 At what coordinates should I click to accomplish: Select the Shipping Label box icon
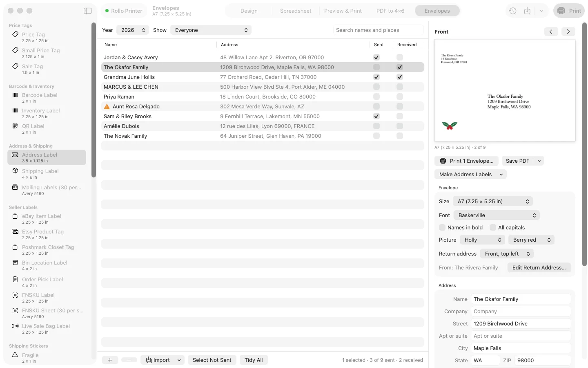(15, 171)
